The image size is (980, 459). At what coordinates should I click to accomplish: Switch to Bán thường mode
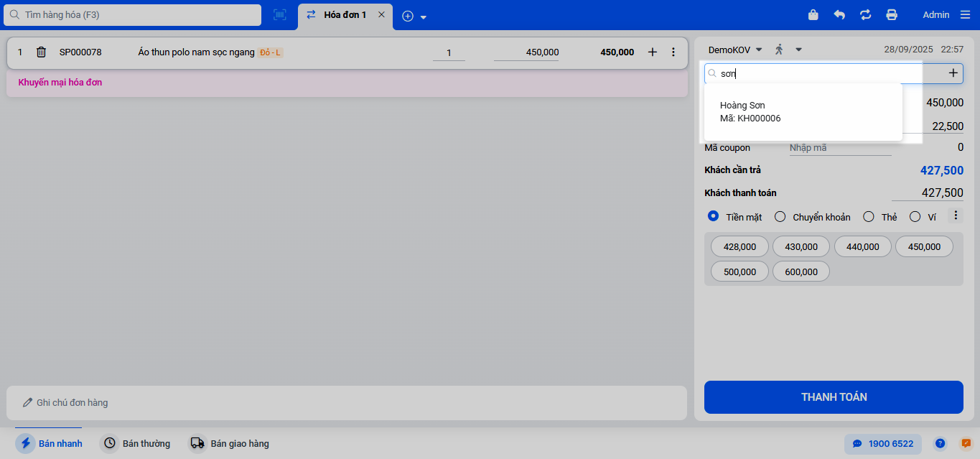coord(136,443)
